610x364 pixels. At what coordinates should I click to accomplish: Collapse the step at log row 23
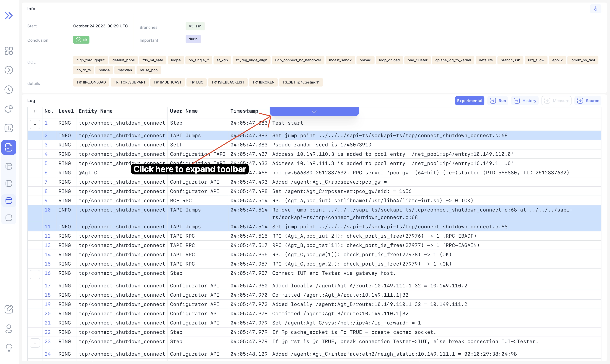point(35,343)
